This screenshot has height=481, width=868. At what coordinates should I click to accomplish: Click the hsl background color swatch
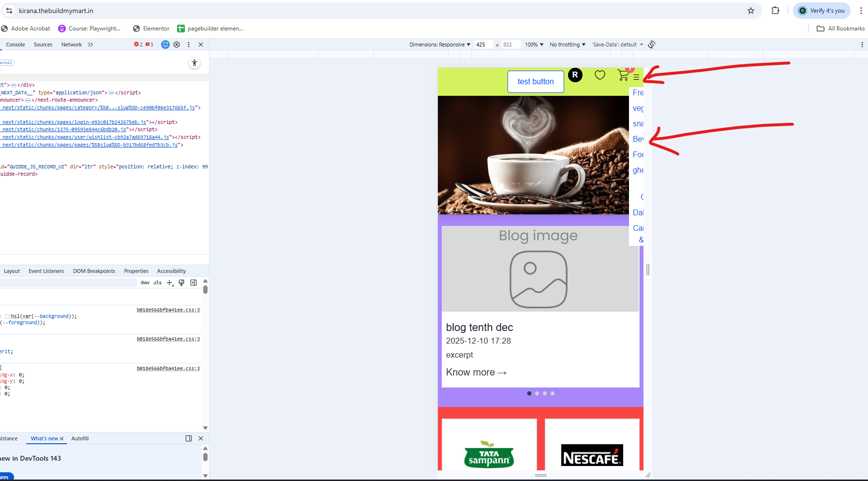click(x=8, y=316)
